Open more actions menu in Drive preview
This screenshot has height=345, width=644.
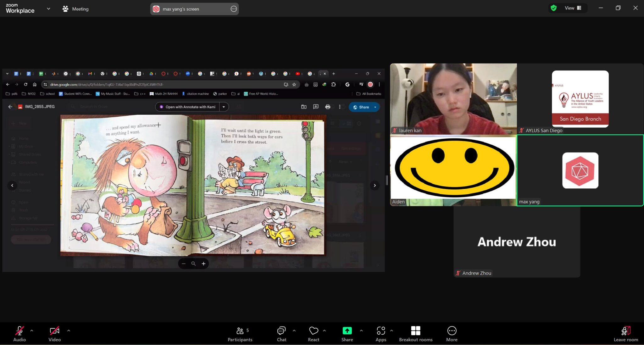point(340,107)
